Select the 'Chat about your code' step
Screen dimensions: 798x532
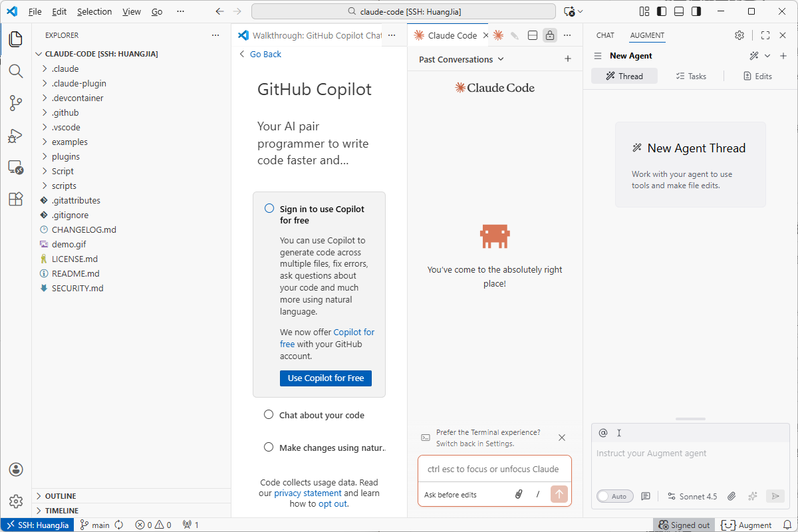pos(321,415)
